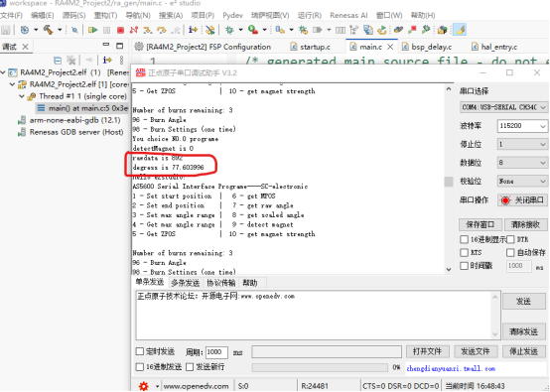
Task: Toggle the RTS checkbox
Action: [464, 252]
